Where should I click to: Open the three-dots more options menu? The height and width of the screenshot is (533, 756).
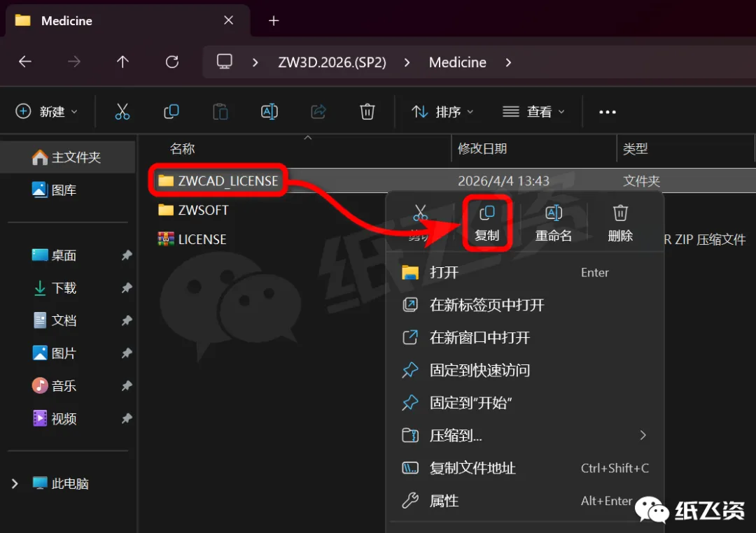(x=607, y=112)
